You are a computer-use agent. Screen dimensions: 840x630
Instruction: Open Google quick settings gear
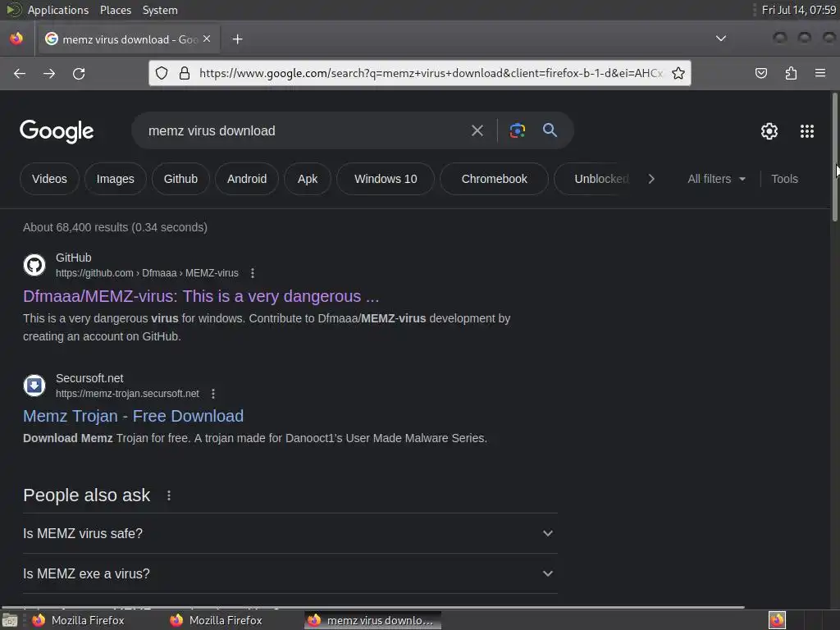point(769,131)
